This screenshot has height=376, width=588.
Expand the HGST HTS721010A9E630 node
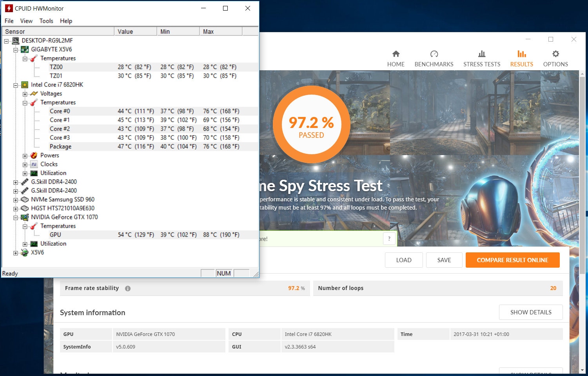click(x=16, y=209)
